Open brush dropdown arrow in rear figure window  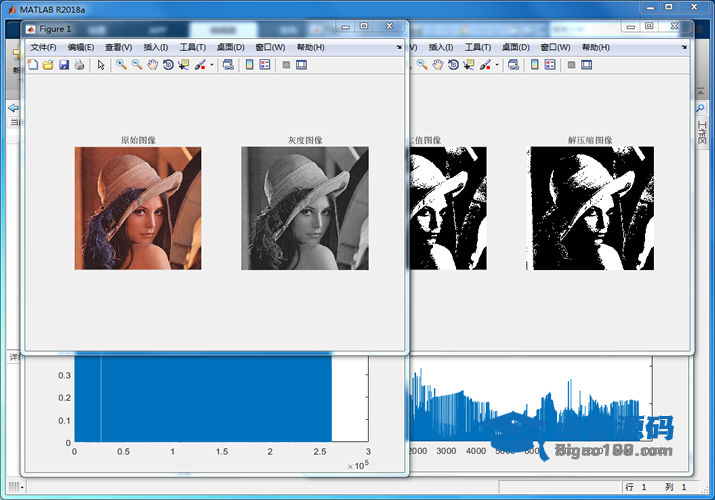coord(496,66)
